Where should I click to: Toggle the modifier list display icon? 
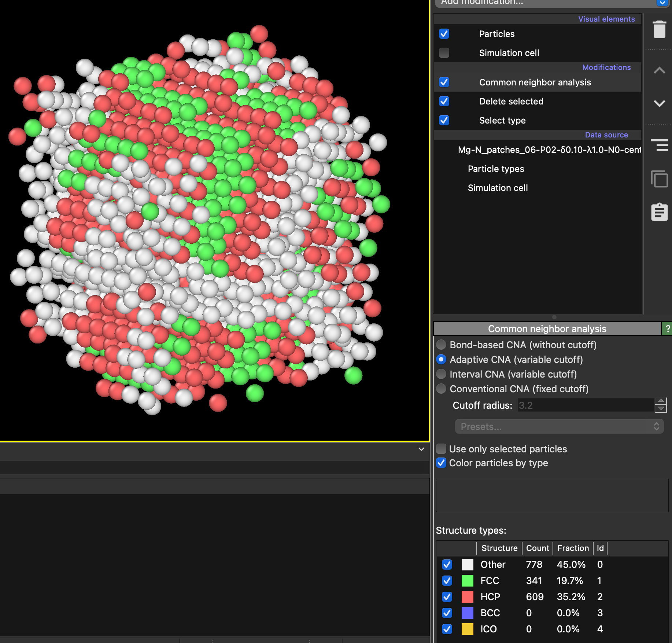[659, 146]
